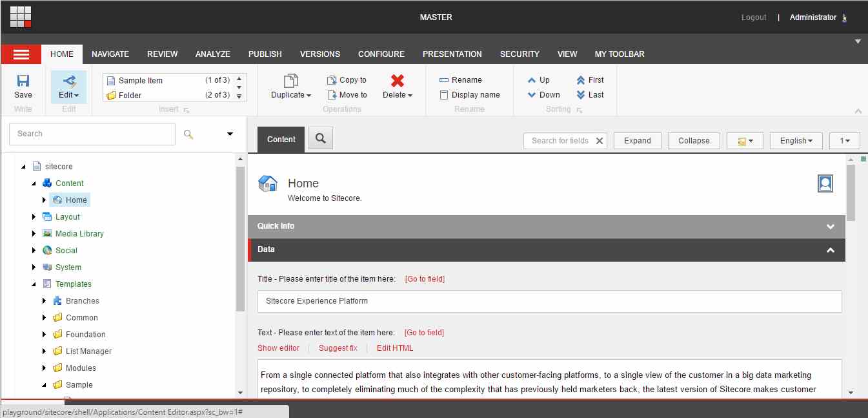Viewport: 868px width, 418px height.
Task: Open the yellow icon dropdown button
Action: click(745, 141)
